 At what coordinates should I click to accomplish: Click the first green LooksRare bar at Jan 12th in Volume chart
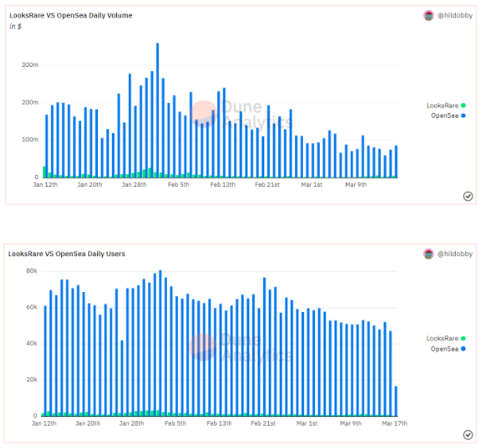pyautogui.click(x=44, y=172)
